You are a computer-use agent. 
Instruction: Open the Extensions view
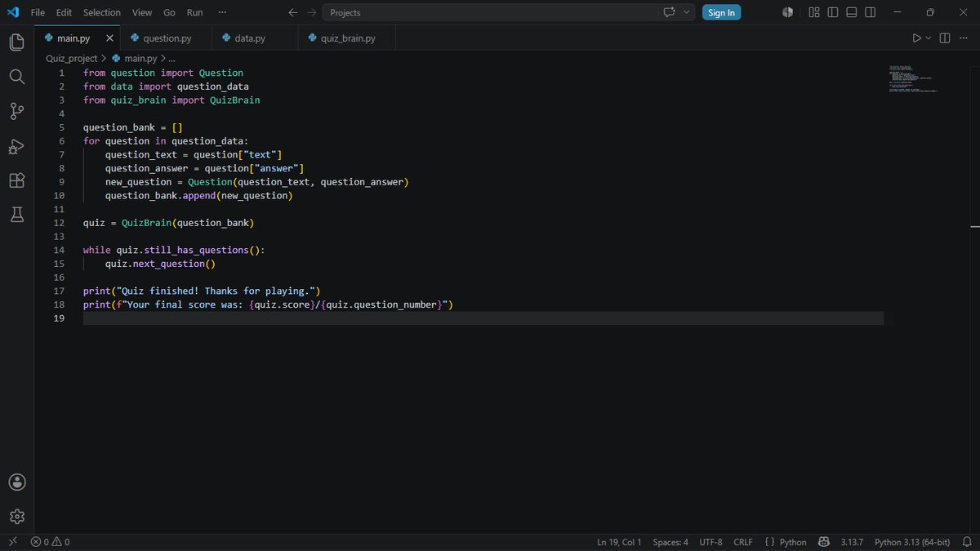coord(16,180)
